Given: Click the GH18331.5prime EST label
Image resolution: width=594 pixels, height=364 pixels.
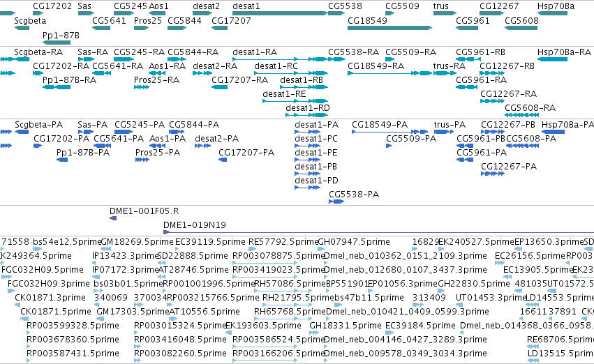Looking at the screenshot, I should [346, 326].
